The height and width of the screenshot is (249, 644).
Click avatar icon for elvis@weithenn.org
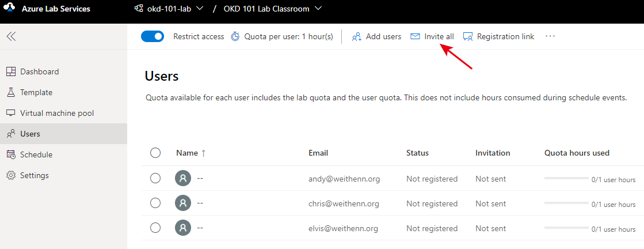[x=183, y=228]
